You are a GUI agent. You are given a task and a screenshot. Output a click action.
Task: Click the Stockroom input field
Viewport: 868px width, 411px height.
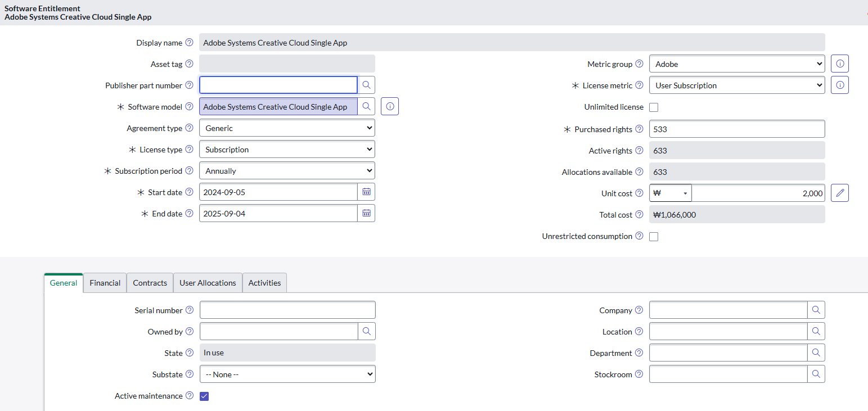point(728,374)
